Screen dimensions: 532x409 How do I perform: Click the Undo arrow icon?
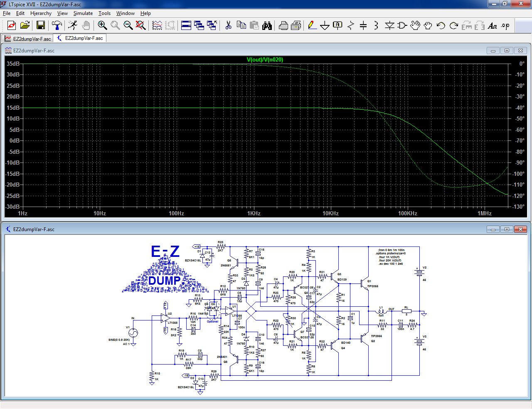point(441,25)
